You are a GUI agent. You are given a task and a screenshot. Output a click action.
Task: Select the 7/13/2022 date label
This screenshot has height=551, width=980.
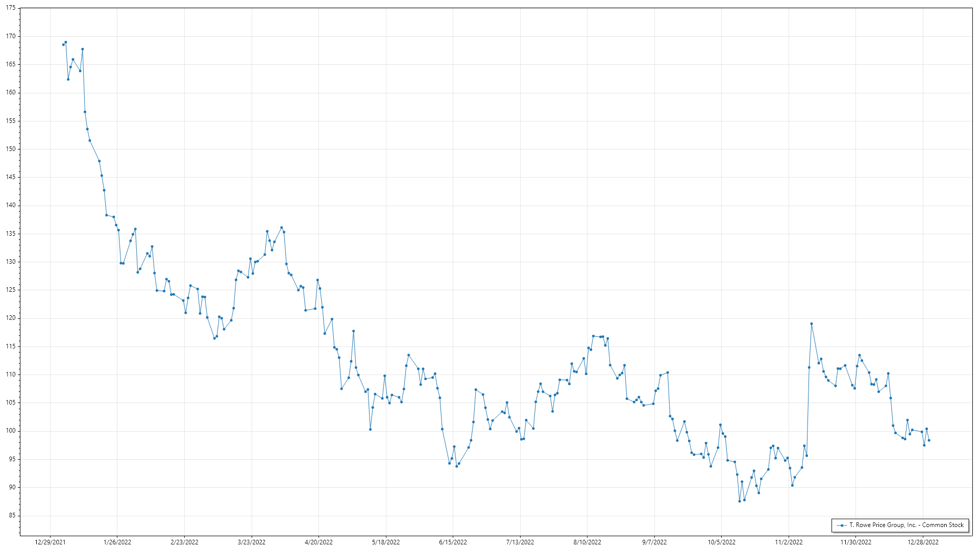(520, 542)
